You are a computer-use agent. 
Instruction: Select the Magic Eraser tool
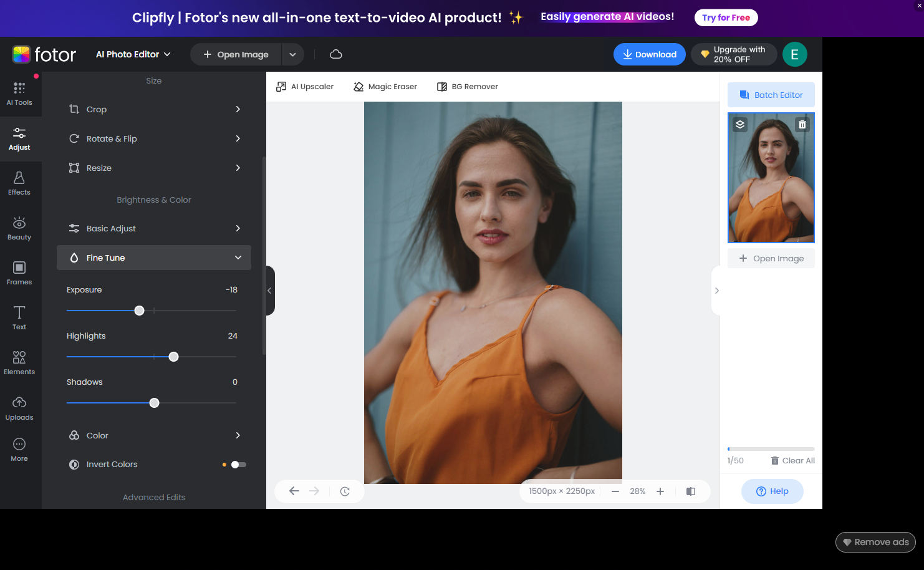(x=385, y=86)
